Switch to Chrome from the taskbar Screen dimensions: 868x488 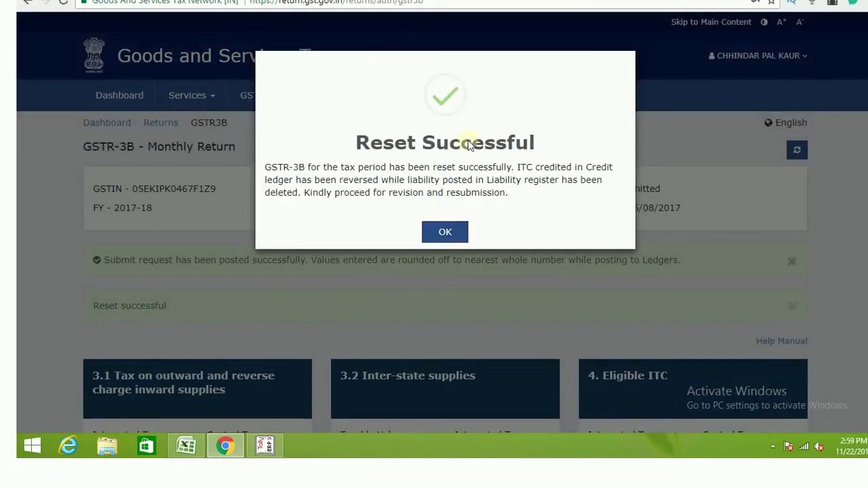[225, 445]
